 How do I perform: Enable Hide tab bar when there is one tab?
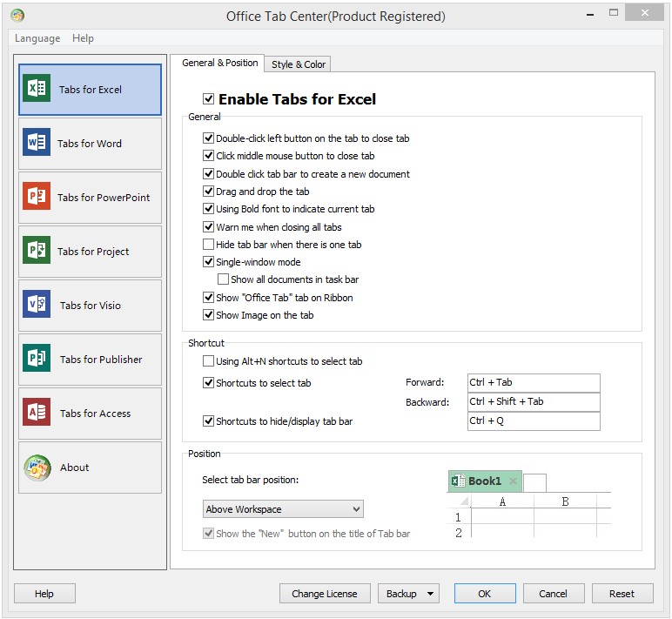tap(208, 245)
